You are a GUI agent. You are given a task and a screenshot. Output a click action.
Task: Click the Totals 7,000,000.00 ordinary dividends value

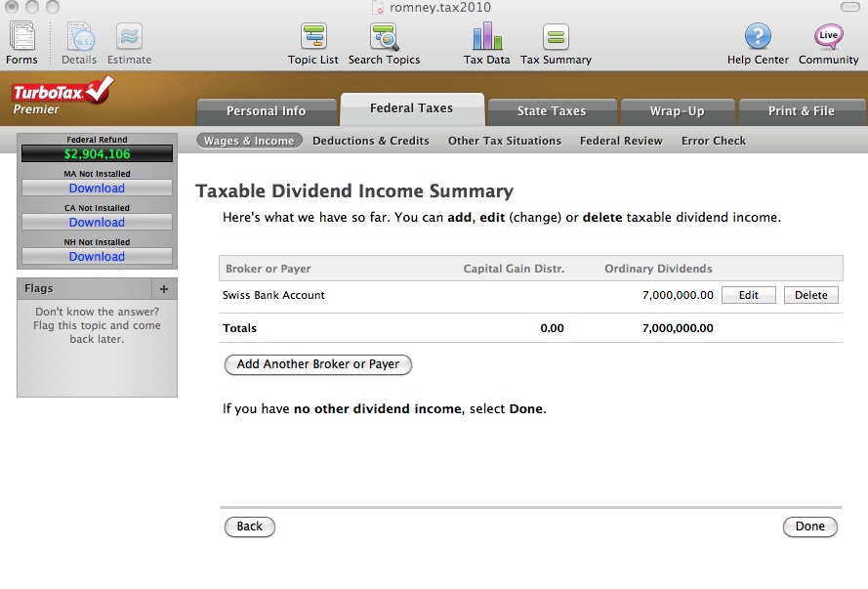[x=678, y=328]
